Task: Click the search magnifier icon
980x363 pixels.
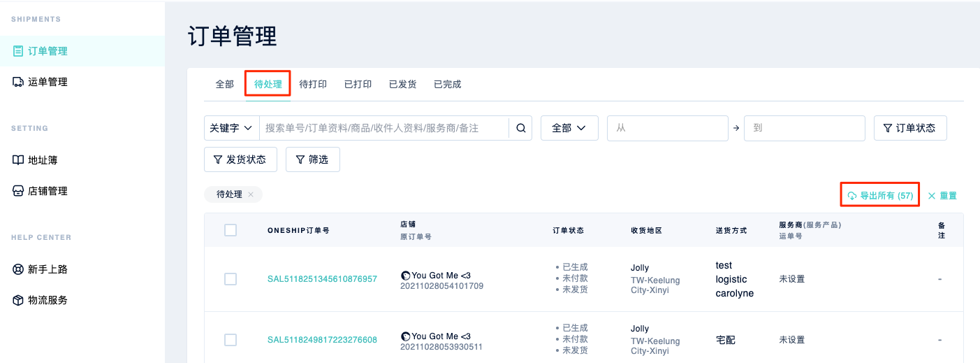Action: pyautogui.click(x=520, y=128)
